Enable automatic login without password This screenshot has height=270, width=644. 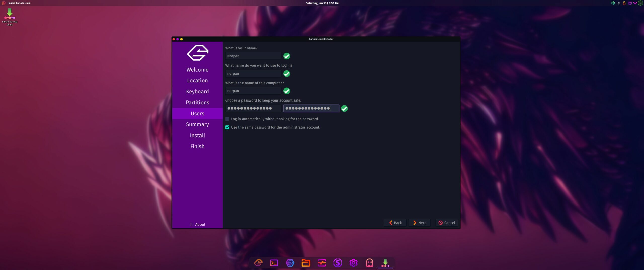click(227, 119)
